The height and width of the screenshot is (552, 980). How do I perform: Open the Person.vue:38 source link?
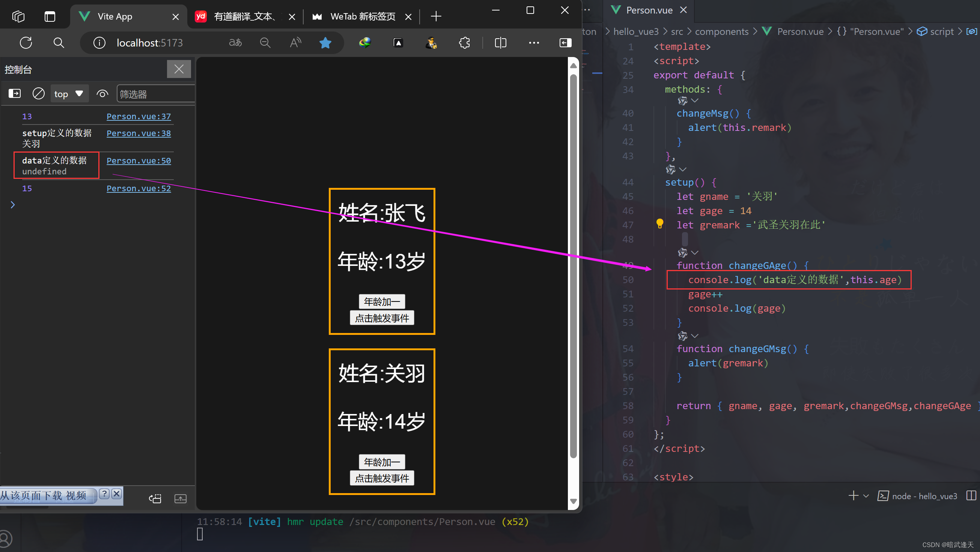(x=138, y=133)
